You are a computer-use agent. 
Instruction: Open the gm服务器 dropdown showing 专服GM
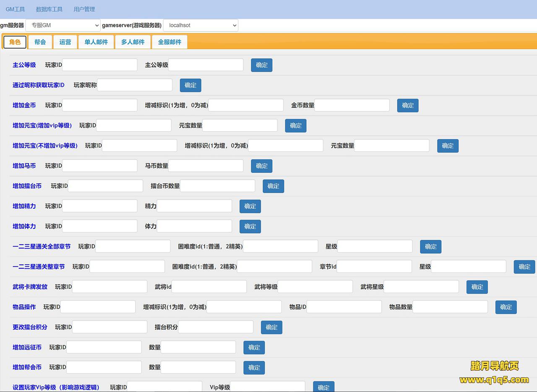click(x=63, y=26)
